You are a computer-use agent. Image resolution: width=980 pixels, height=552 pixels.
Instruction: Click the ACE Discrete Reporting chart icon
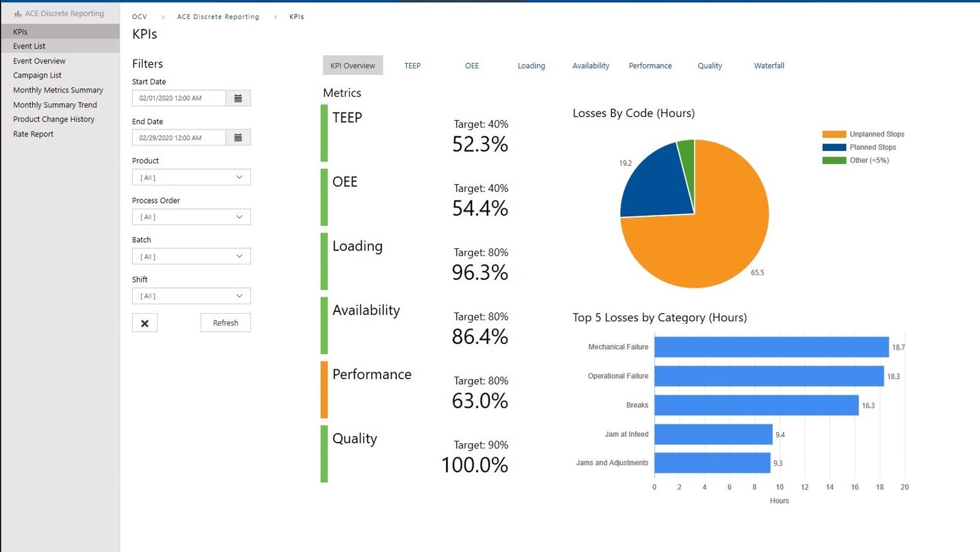[18, 14]
